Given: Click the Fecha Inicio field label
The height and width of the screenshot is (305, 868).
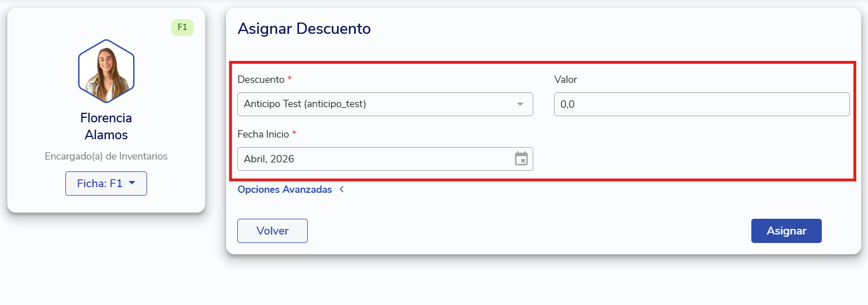Looking at the screenshot, I should 263,134.
